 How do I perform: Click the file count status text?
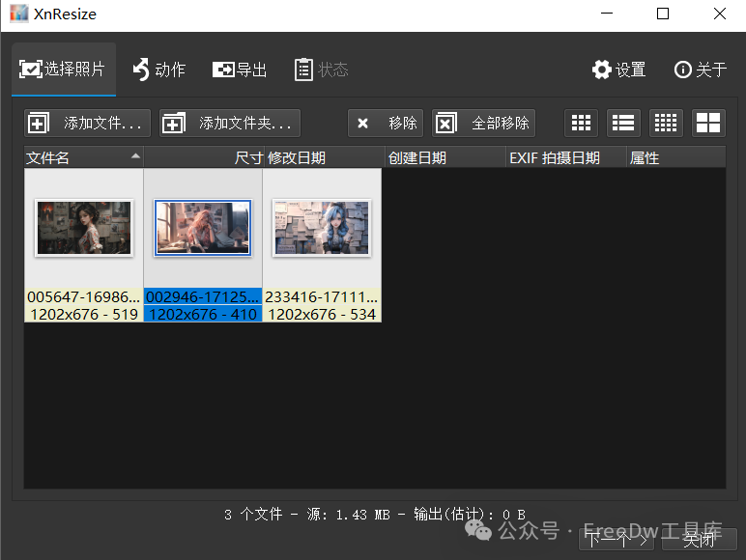[x=374, y=515]
